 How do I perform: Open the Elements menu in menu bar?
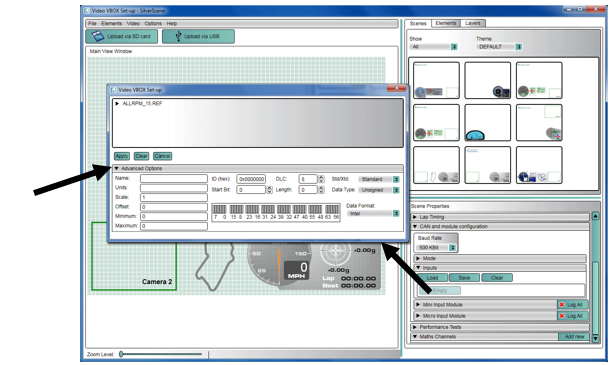click(112, 23)
